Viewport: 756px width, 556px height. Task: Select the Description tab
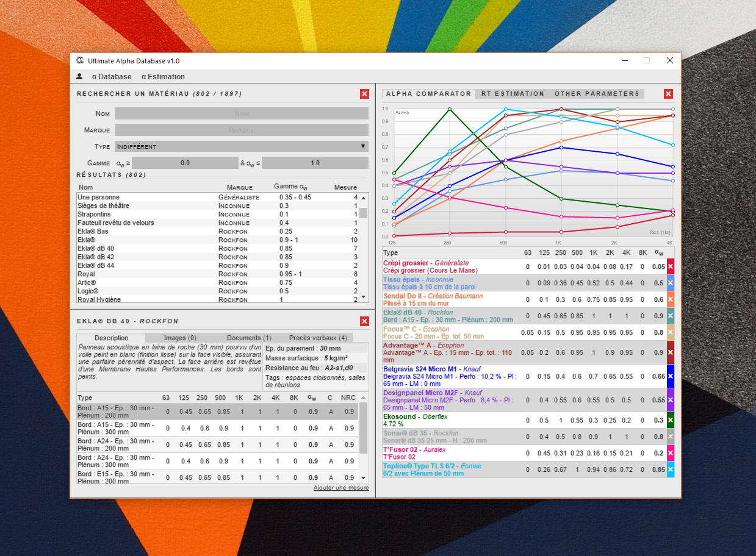(x=112, y=338)
